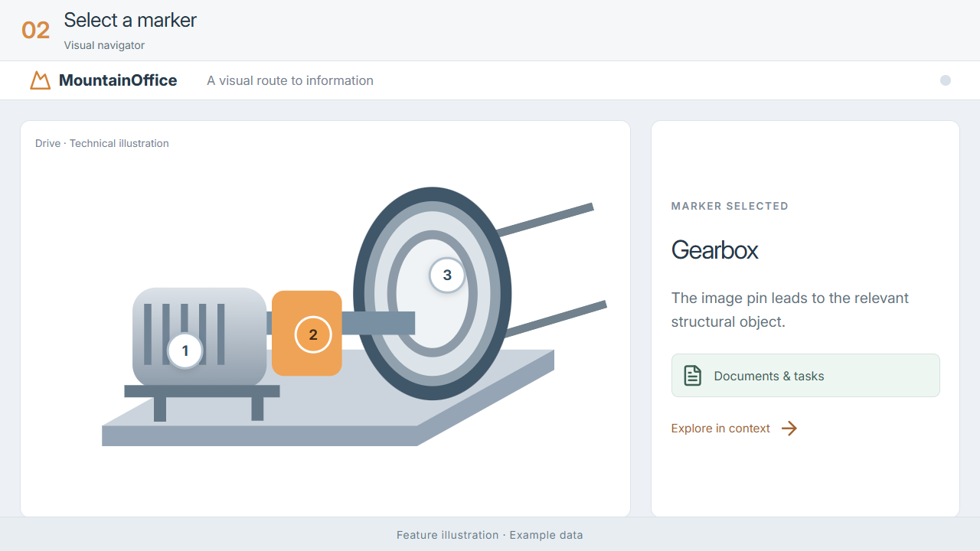Click the arrow icon beside Explore in context
This screenshot has width=980, height=551.
pos(789,429)
